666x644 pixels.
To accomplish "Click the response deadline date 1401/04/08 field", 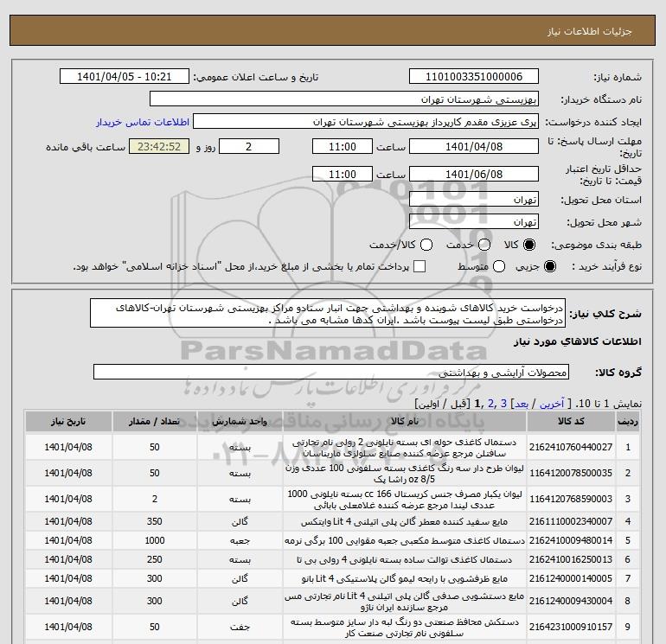I will tap(474, 146).
